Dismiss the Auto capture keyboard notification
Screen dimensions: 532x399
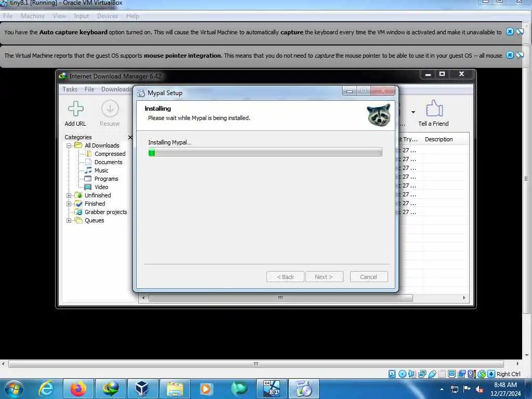coord(510,32)
